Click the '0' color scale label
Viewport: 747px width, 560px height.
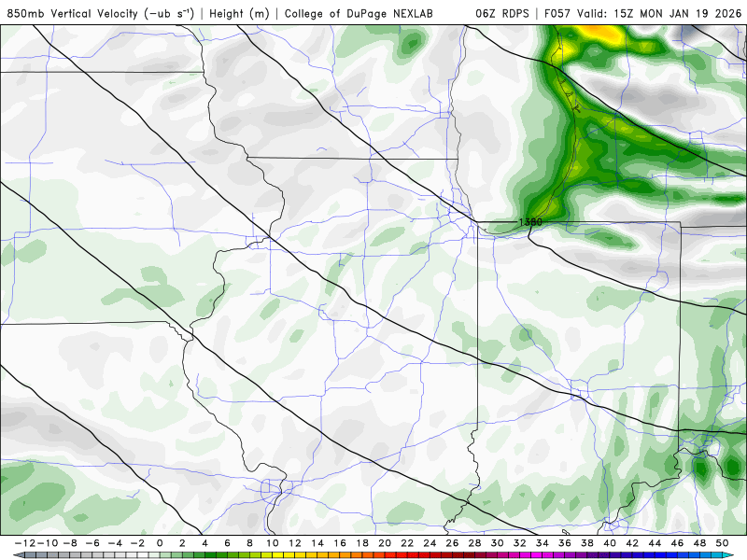(160, 543)
